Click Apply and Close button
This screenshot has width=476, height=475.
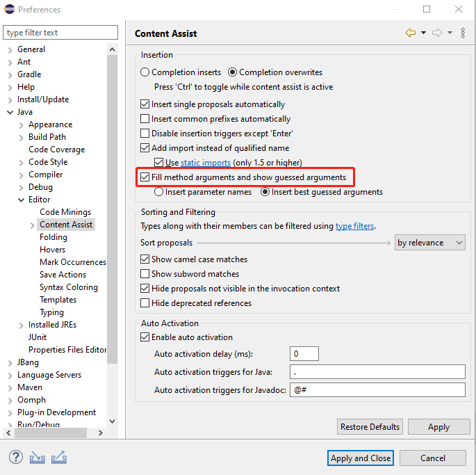point(361,458)
